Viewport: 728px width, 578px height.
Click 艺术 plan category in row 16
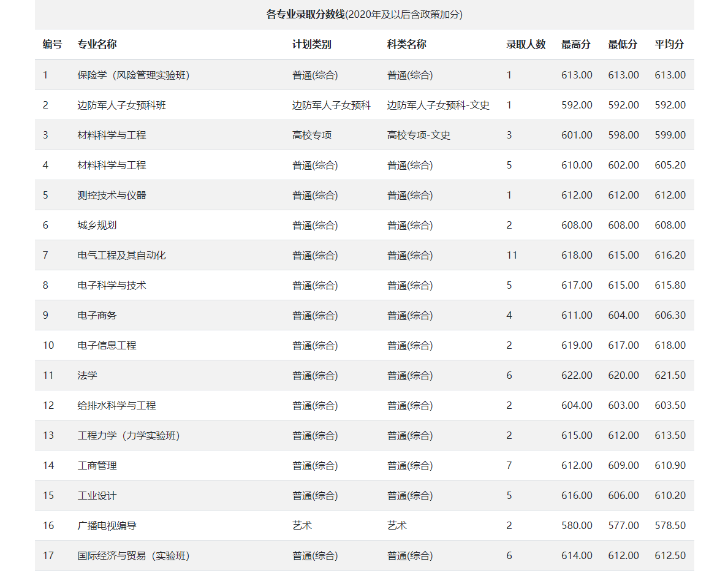pyautogui.click(x=301, y=525)
